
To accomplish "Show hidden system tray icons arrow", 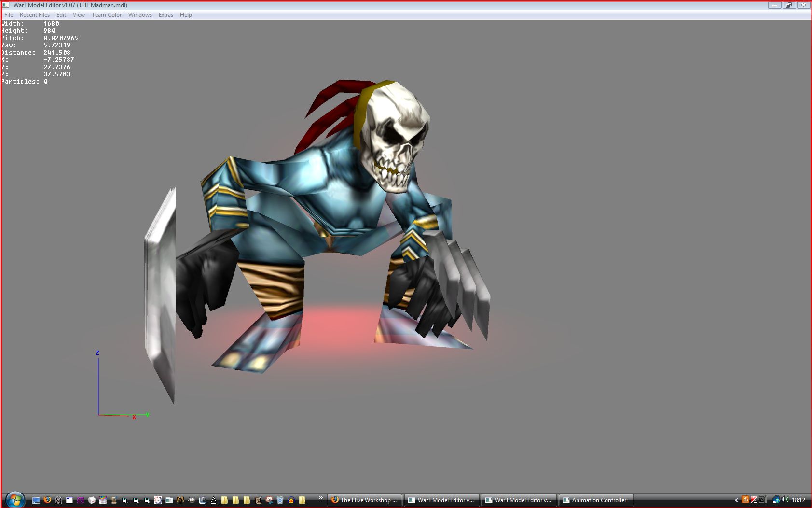I will 736,500.
